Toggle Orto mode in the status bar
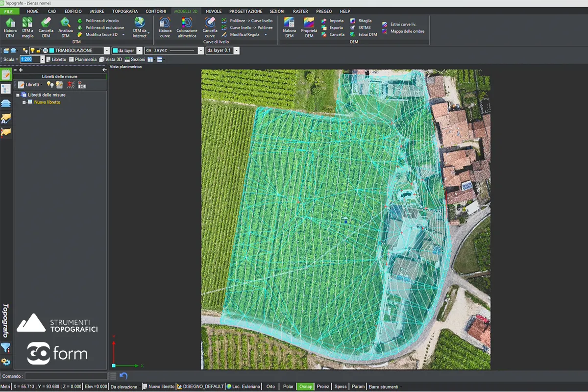The height and width of the screenshot is (392, 588). (270, 387)
